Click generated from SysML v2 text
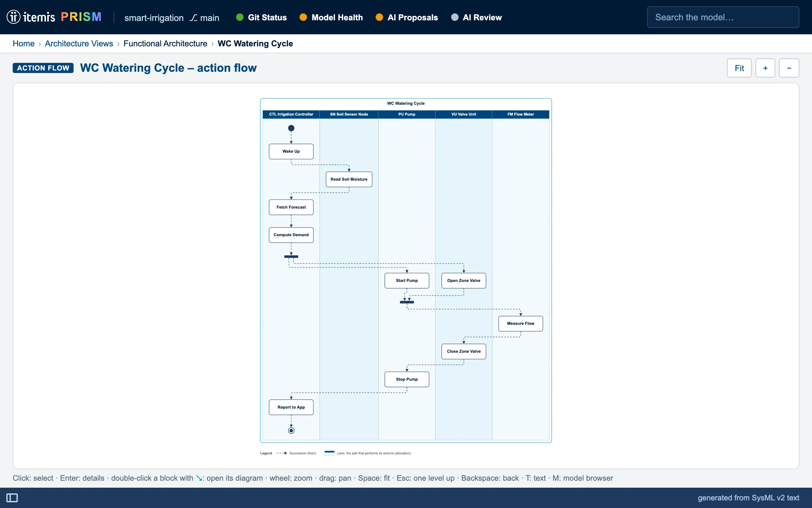 pos(748,498)
